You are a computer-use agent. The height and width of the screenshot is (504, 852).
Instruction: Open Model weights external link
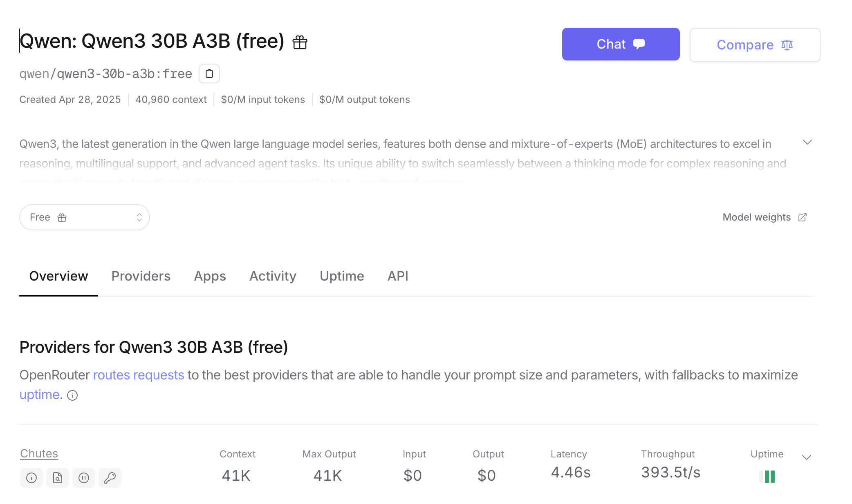[764, 217]
